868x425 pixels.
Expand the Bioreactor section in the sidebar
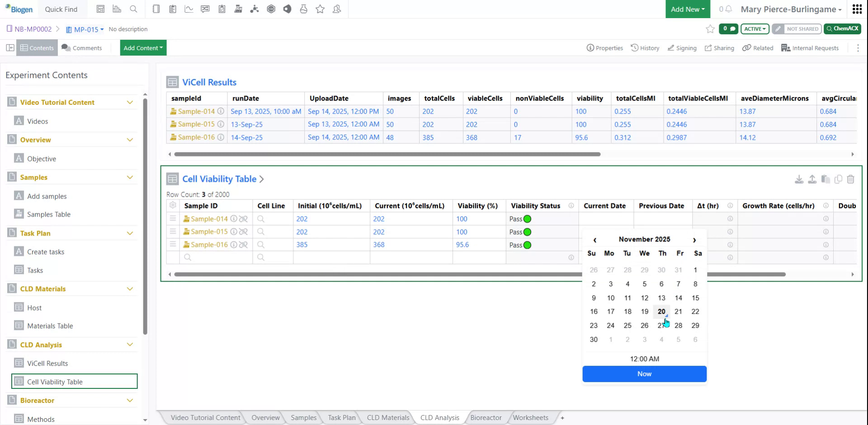(130, 400)
